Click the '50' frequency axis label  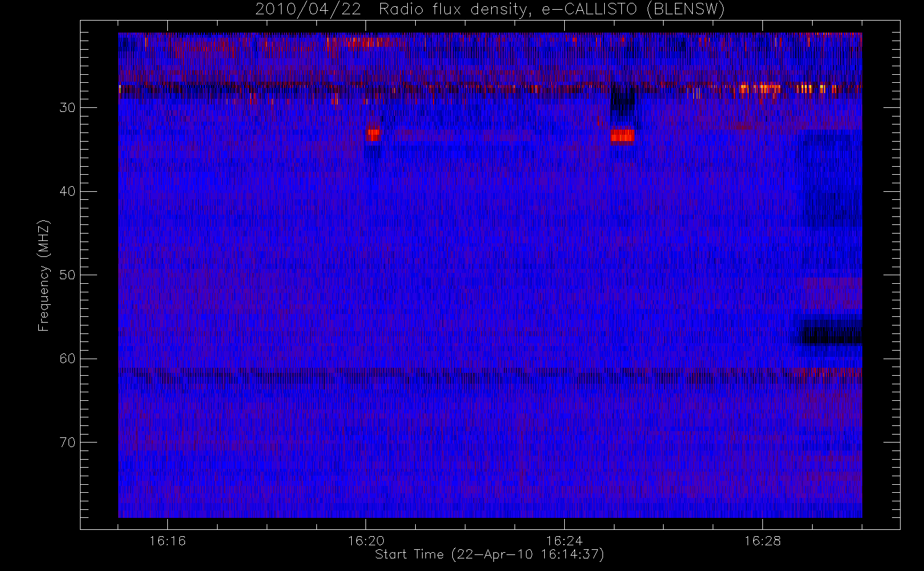pyautogui.click(x=67, y=275)
